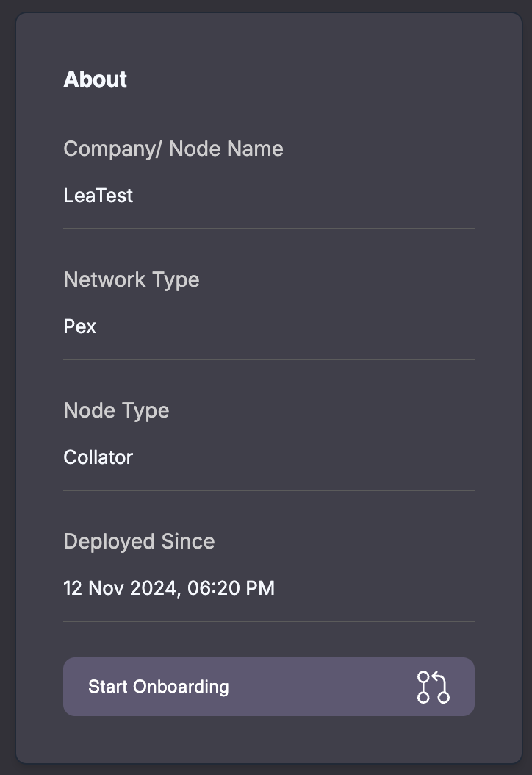Click the word "Company/" in the label
Viewport: 532px width, 775px height.
[x=113, y=149]
